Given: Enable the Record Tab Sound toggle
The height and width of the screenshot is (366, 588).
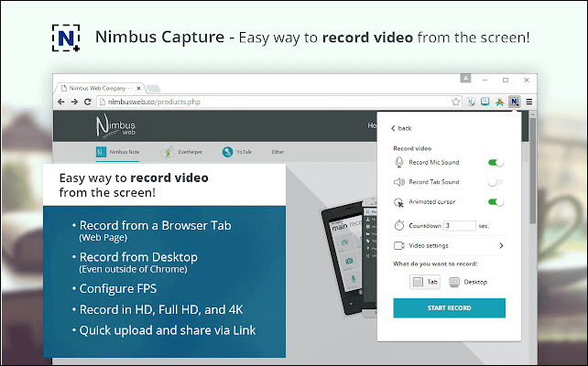Looking at the screenshot, I should click(x=495, y=182).
